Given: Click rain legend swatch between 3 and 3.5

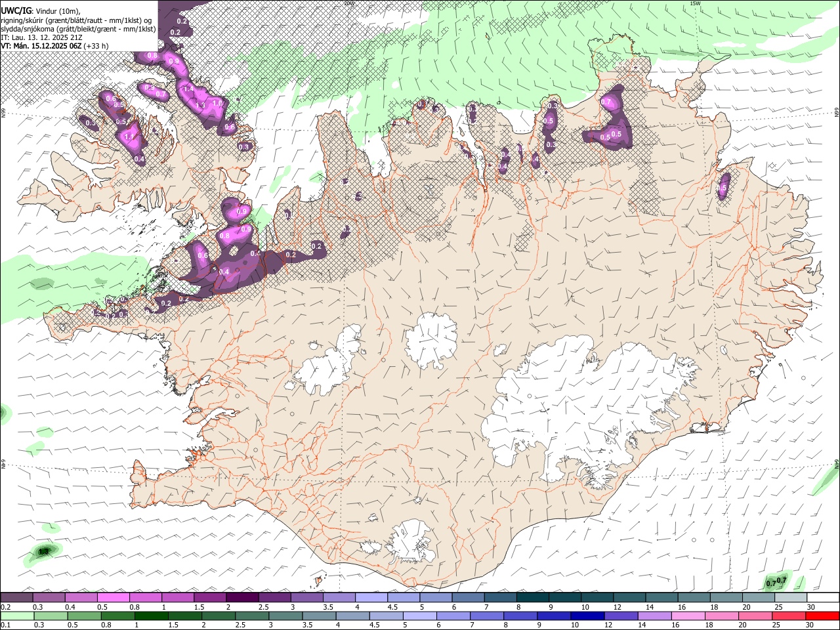Looking at the screenshot, I should (x=285, y=616).
